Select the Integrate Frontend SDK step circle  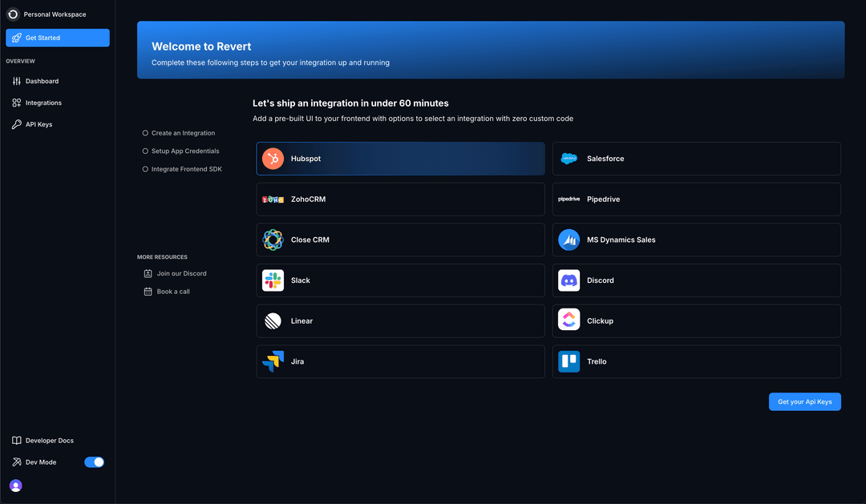click(145, 169)
